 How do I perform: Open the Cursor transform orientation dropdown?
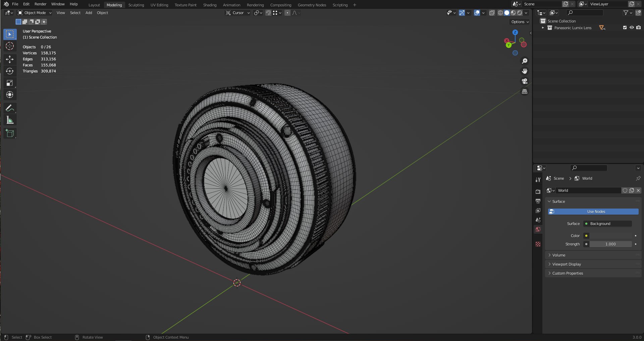tap(238, 13)
